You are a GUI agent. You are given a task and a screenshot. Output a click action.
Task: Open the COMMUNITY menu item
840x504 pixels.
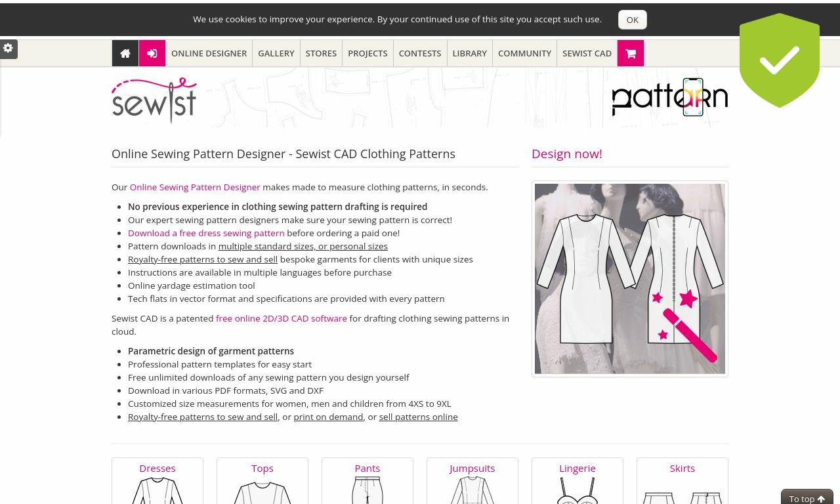[524, 53]
